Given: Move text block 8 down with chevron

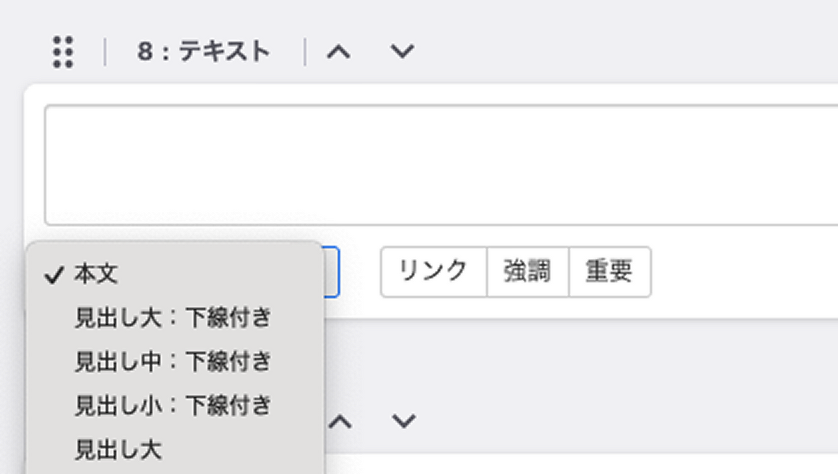Looking at the screenshot, I should (x=402, y=52).
